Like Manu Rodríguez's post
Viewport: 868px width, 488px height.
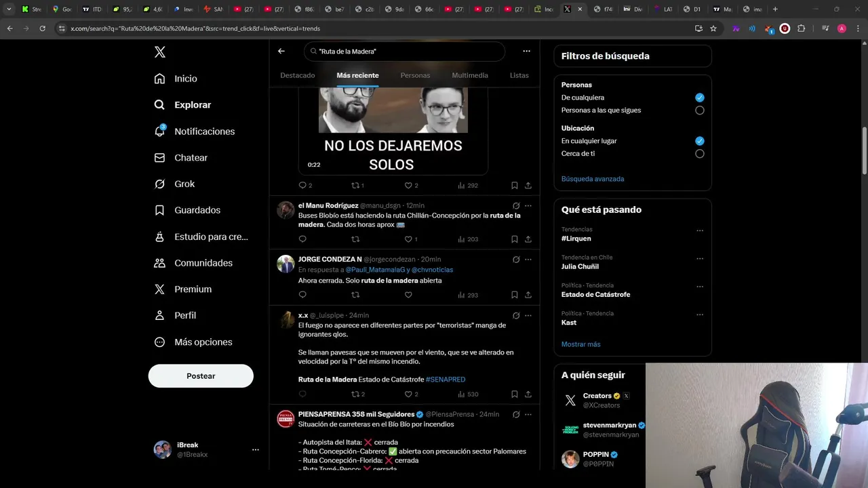point(411,239)
